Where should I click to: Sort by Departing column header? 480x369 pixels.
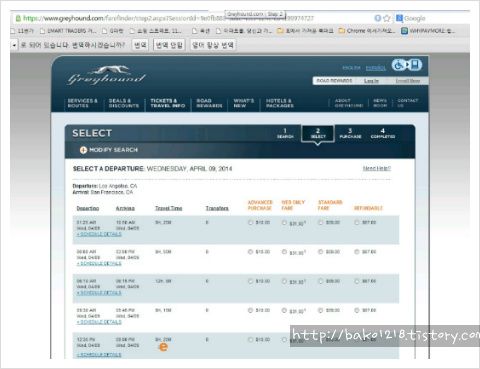[x=88, y=208]
